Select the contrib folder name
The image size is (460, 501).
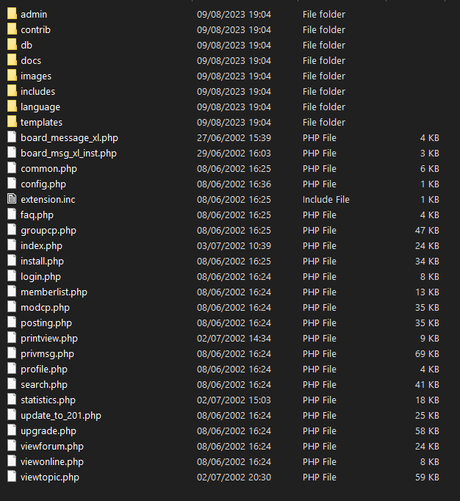[x=36, y=30]
